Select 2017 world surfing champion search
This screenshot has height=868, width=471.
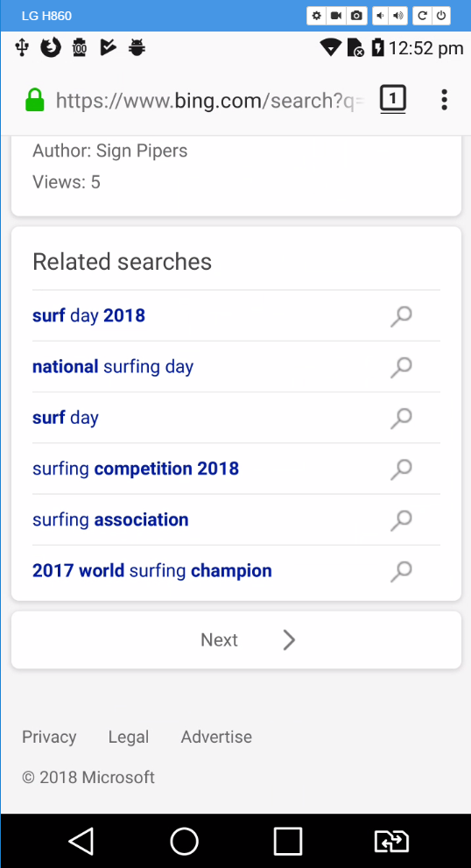point(152,571)
